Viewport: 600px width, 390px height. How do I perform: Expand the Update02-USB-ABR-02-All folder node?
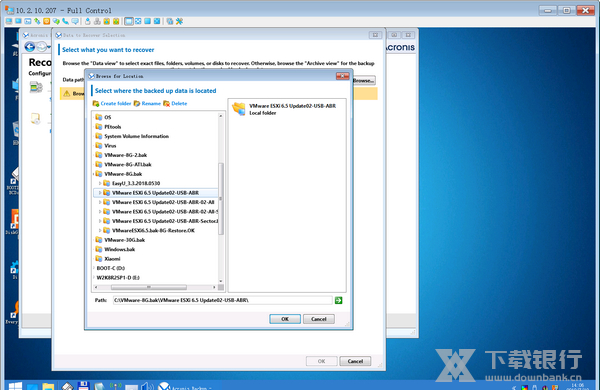point(100,202)
